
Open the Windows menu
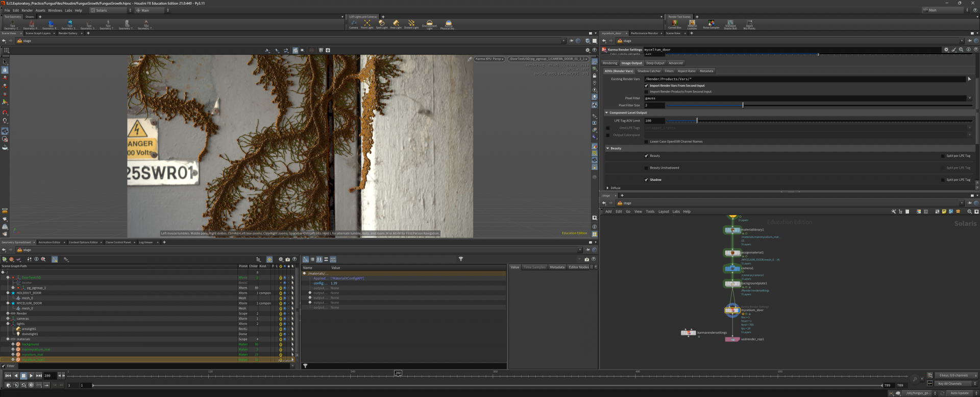click(55, 10)
